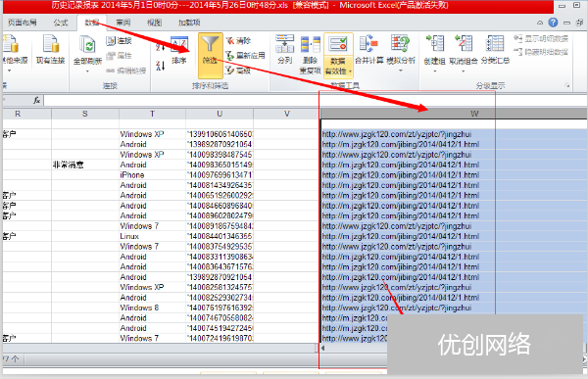The image size is (588, 379).
Task: Click the Reapply (重新应用) filter button
Action: pyautogui.click(x=246, y=56)
